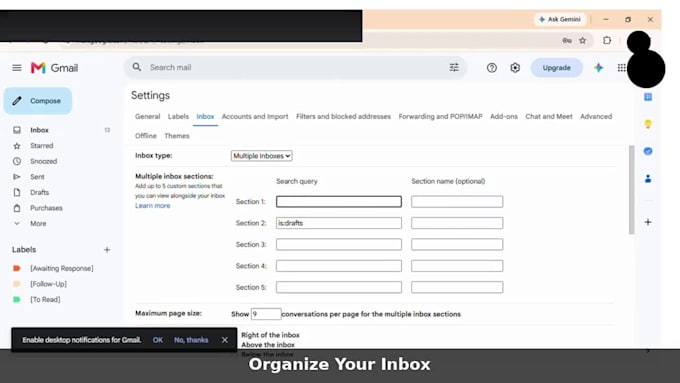This screenshot has width=680, height=383.
Task: Click Section 1 search query field
Action: tap(339, 202)
